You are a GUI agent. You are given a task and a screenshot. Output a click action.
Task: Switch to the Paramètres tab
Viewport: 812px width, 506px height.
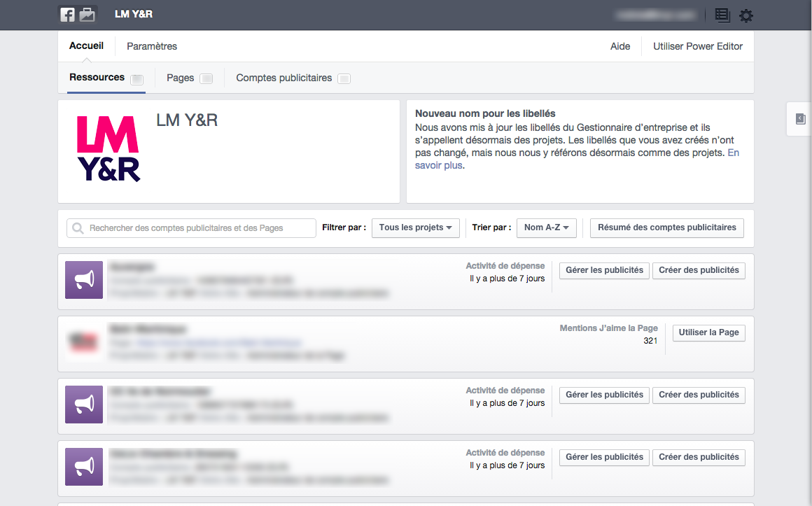click(x=152, y=46)
